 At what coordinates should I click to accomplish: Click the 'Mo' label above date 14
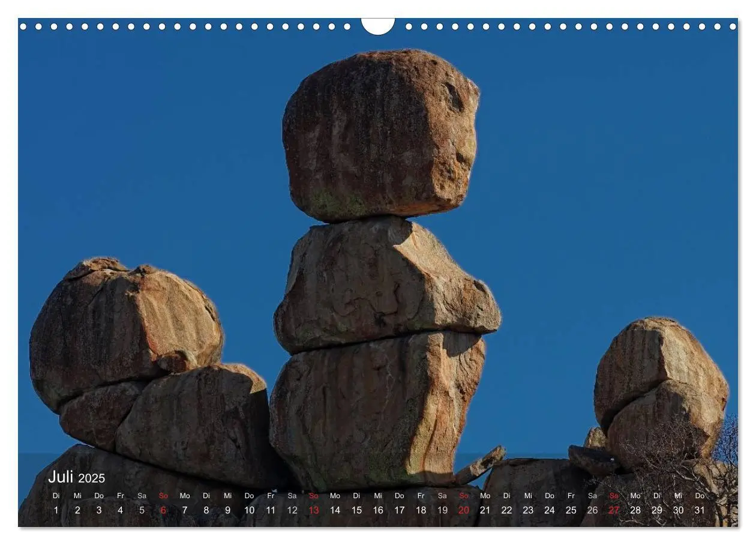(335, 496)
